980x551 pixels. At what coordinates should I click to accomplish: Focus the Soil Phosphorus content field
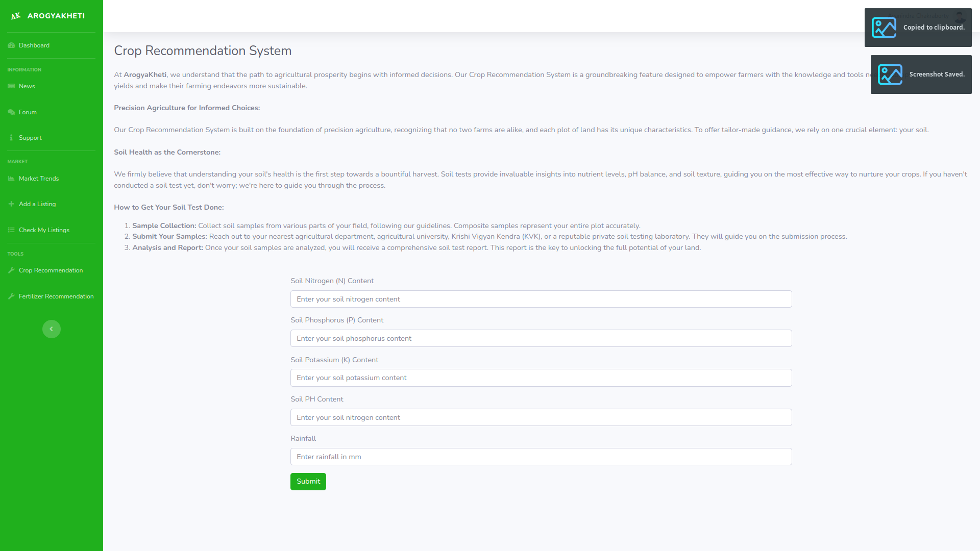(541, 338)
